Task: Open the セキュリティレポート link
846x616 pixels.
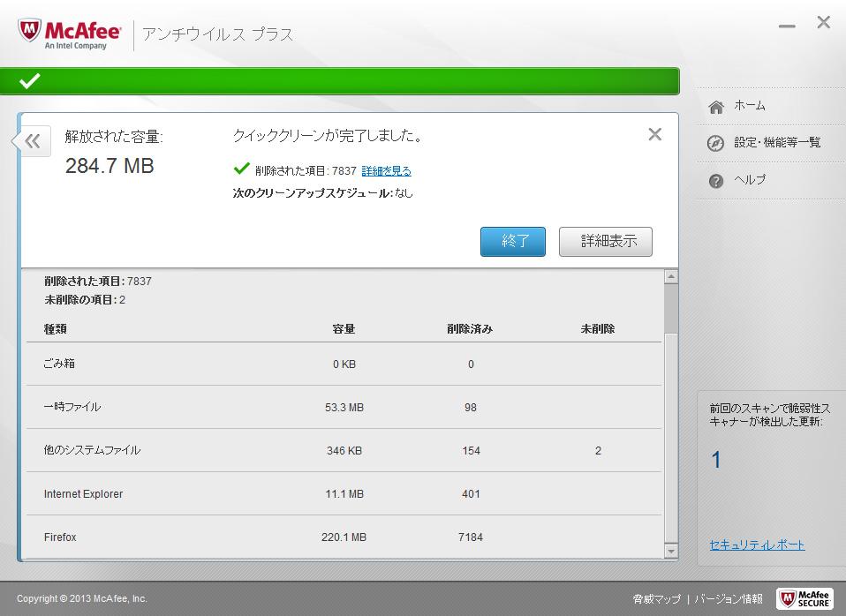Action: (x=757, y=545)
